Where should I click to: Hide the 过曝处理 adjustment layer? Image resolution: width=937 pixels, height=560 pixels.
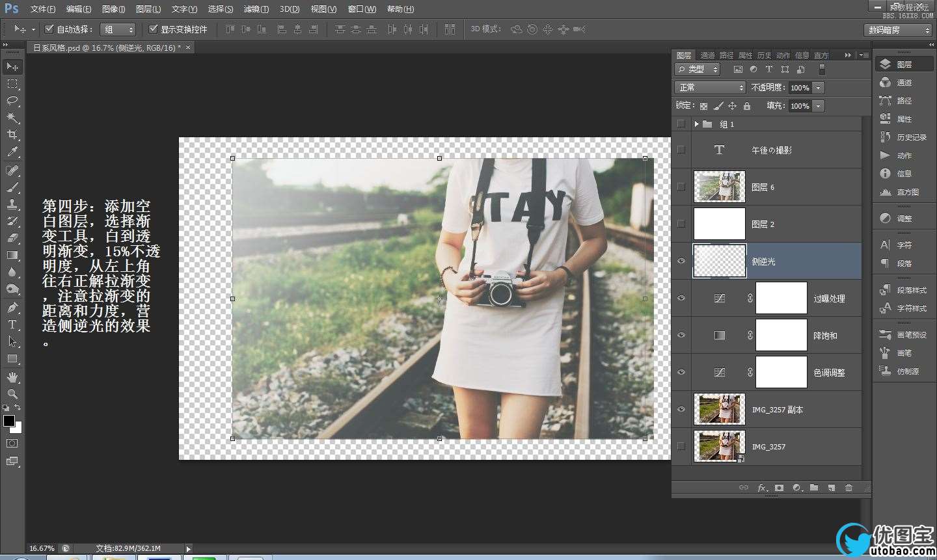[681, 298]
